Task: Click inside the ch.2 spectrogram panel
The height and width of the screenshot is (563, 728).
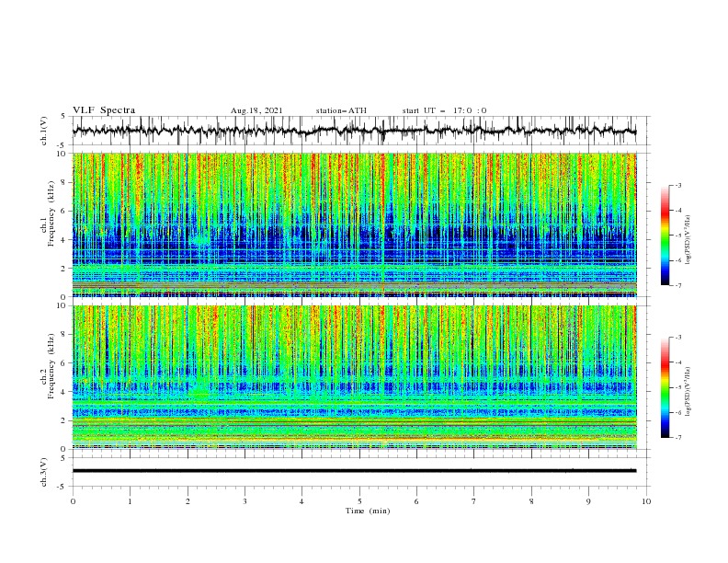Action: [355, 377]
